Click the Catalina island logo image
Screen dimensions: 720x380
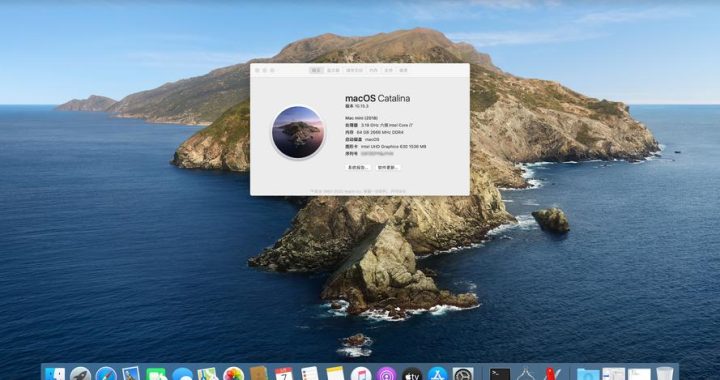[x=298, y=133]
